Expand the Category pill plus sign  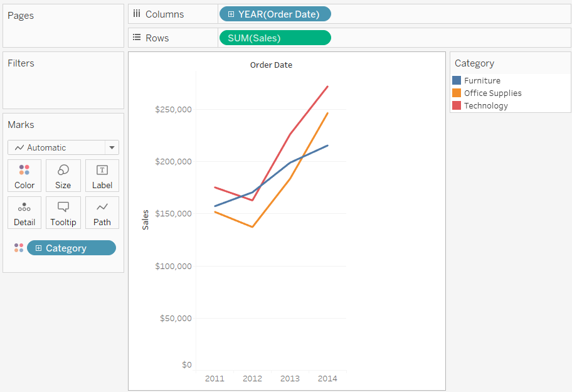pyautogui.click(x=38, y=248)
